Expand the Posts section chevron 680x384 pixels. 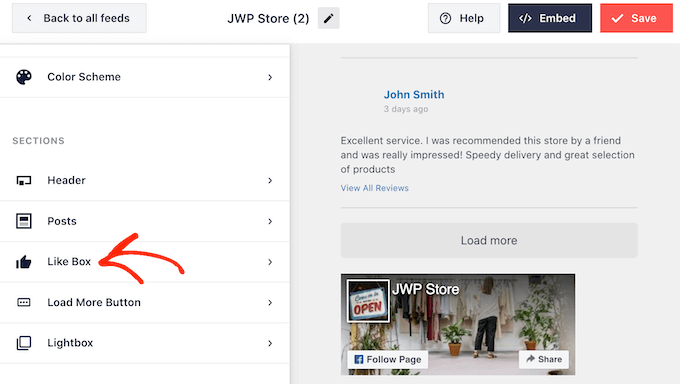click(270, 221)
